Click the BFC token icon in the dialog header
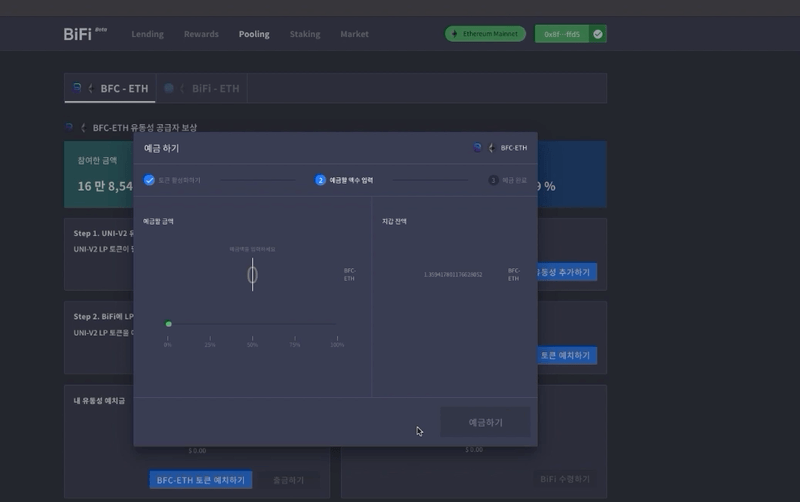 [478, 147]
